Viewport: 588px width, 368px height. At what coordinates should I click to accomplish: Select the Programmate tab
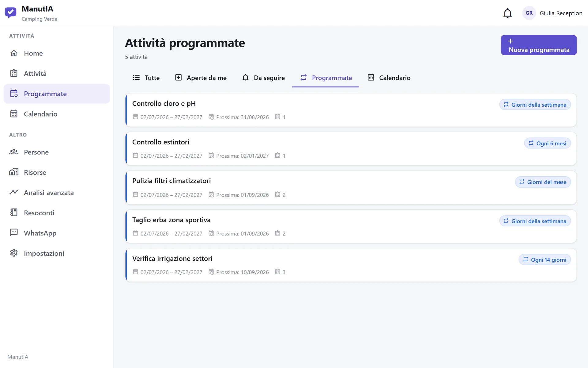(x=326, y=78)
